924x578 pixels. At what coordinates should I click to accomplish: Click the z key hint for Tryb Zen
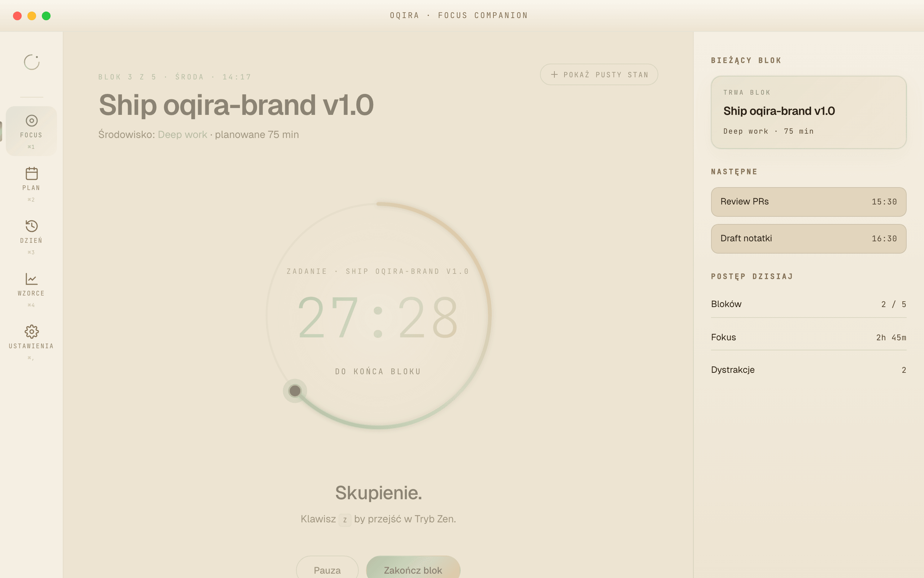(x=345, y=519)
